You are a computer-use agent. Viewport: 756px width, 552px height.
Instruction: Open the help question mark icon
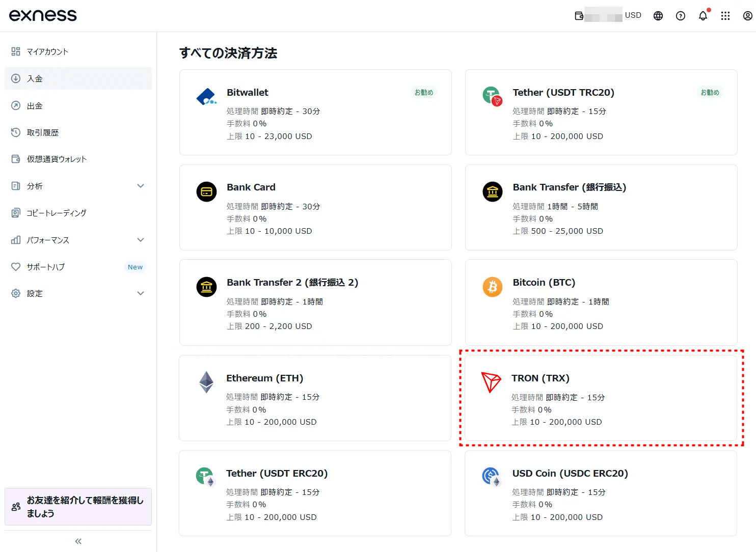(x=681, y=16)
